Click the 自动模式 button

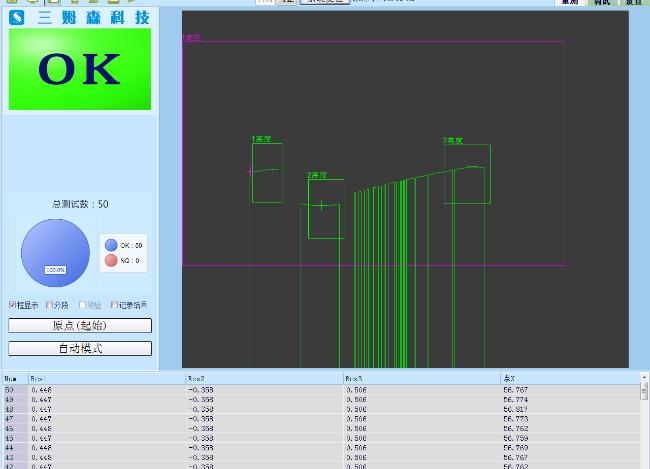coord(80,348)
